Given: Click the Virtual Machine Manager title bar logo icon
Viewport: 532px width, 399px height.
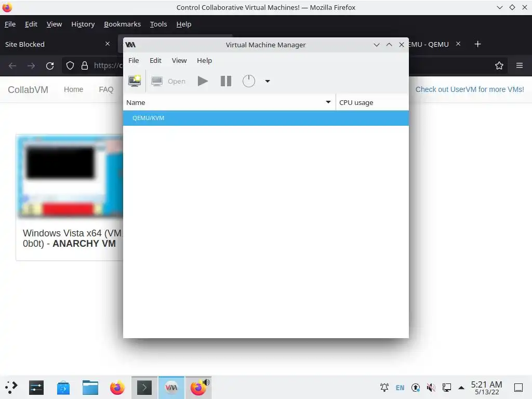Looking at the screenshot, I should pyautogui.click(x=130, y=45).
